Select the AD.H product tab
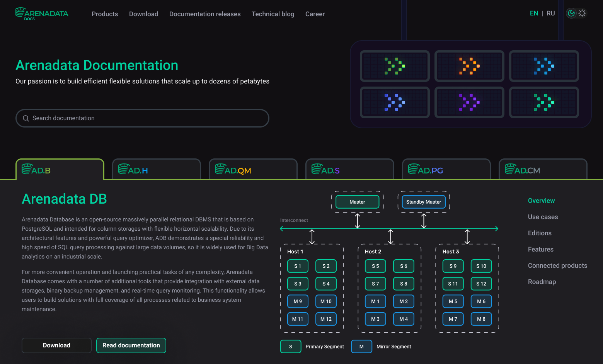Image resolution: width=603 pixels, height=364 pixels. point(157,169)
